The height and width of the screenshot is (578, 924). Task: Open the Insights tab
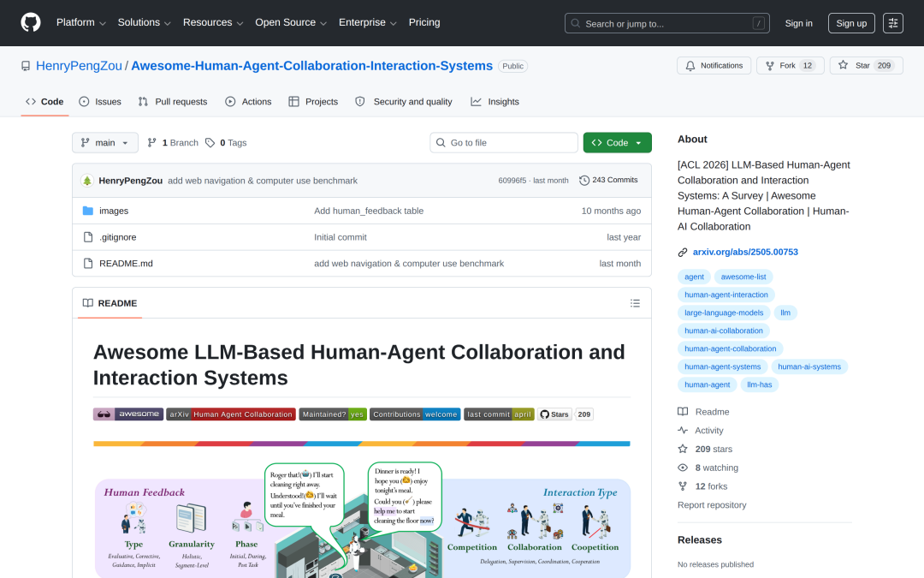495,101
